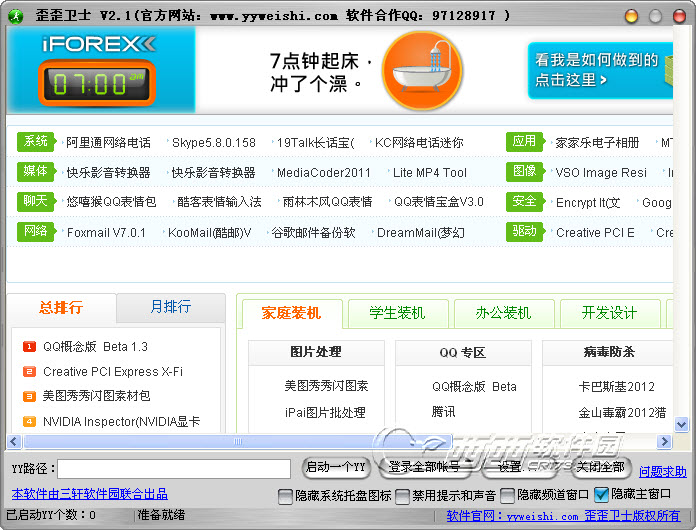Click rank 2 badge beside Creative PCI Express
The height and width of the screenshot is (530, 696).
tap(29, 371)
